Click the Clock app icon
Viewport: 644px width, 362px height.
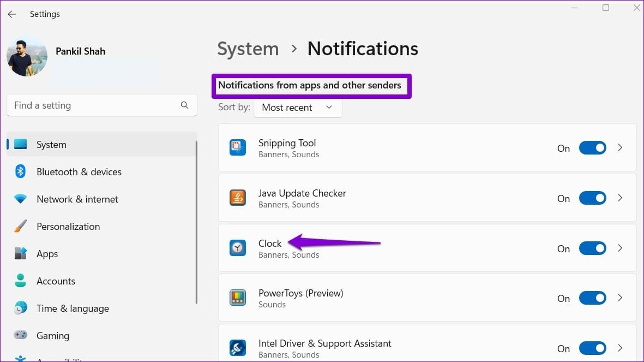tap(238, 248)
